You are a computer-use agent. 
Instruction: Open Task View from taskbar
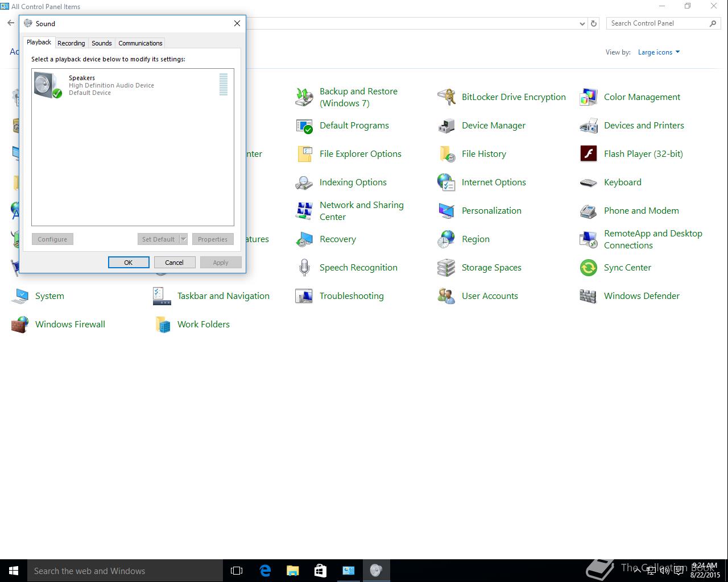coord(237,571)
